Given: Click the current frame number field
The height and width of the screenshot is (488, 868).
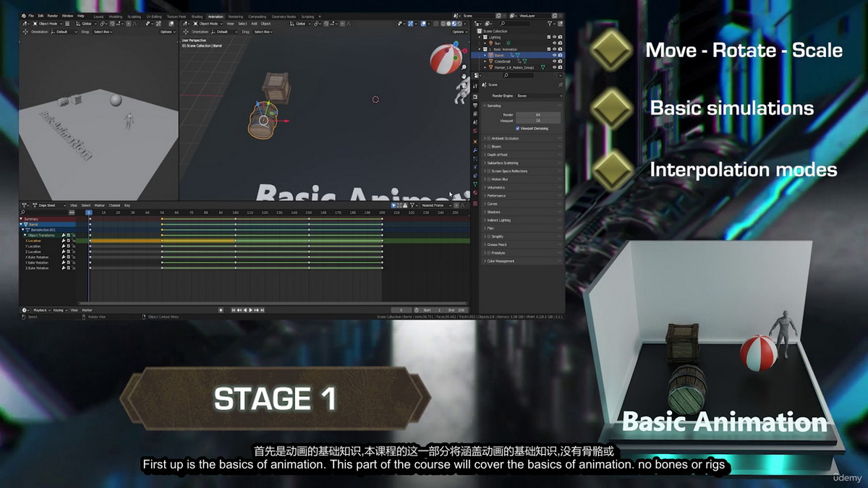Looking at the screenshot, I should pos(401,310).
